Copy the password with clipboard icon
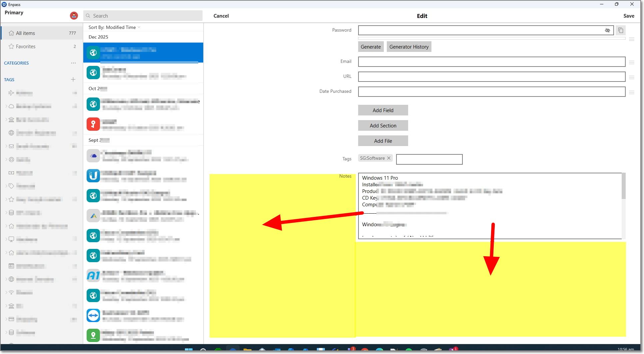The width and height of the screenshot is (644, 354). 620,30
